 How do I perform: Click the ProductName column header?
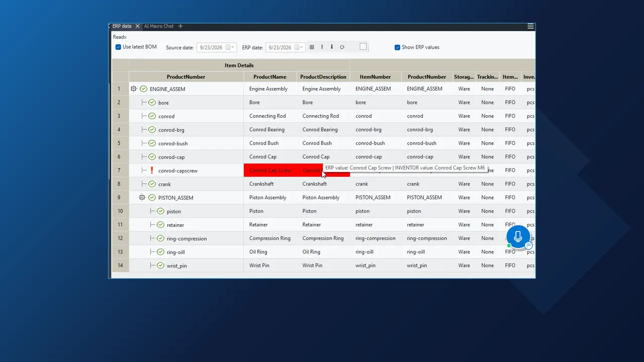[x=270, y=77]
